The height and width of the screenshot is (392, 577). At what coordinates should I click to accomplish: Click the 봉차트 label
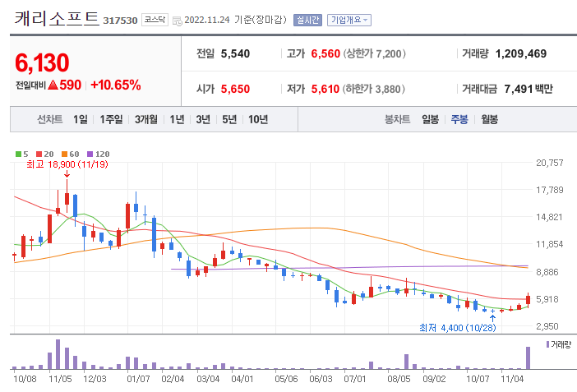(x=398, y=119)
